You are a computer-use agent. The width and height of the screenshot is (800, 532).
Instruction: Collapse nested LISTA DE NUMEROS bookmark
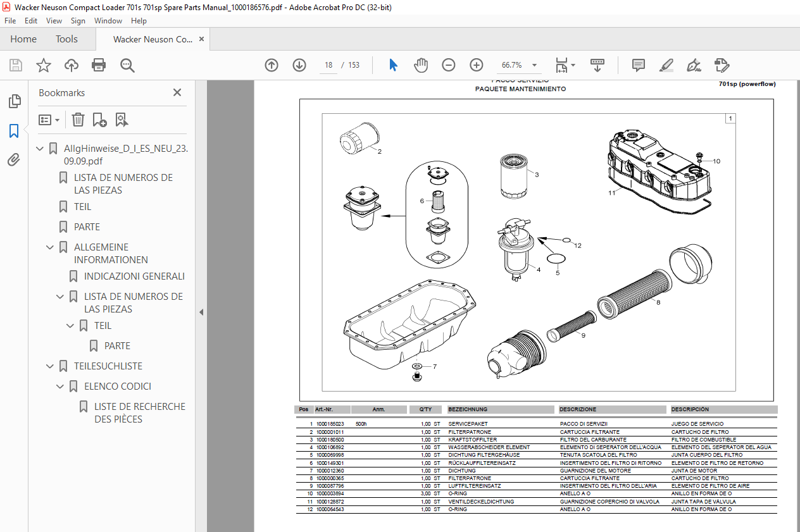60,297
